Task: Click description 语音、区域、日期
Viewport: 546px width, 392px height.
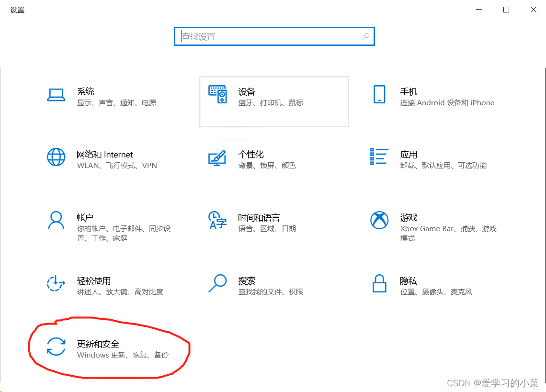Action: [267, 229]
